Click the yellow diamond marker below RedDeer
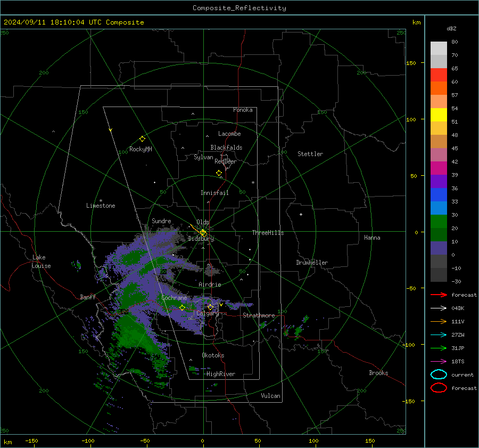 tap(219, 173)
